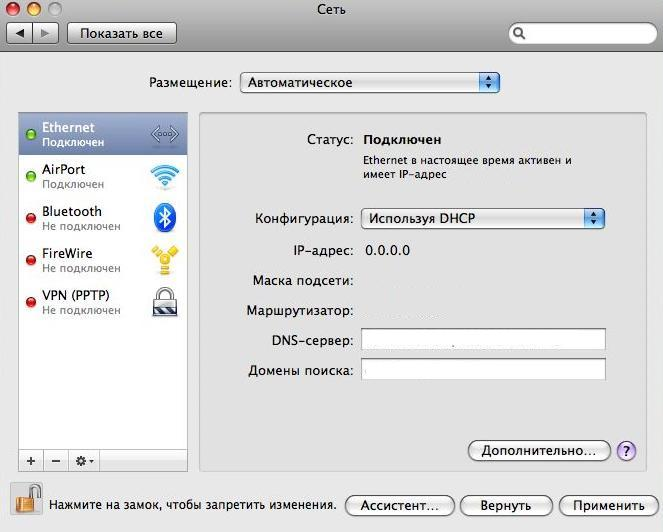The image size is (663, 532).
Task: Select the AirPort network service
Action: coord(103,176)
